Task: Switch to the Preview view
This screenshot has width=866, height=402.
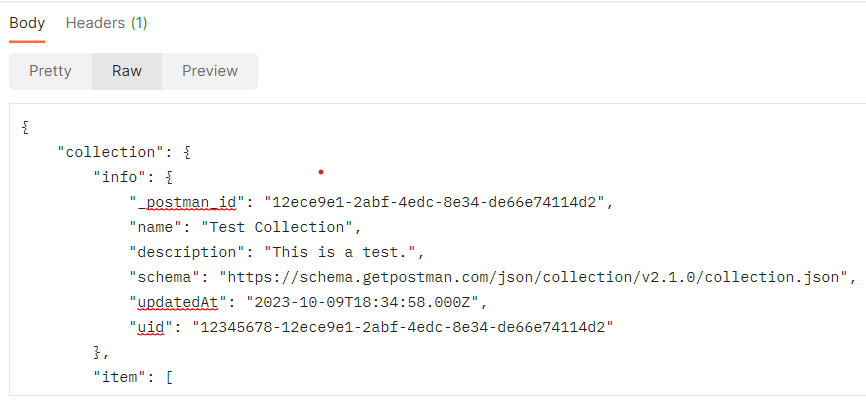Action: click(x=209, y=71)
